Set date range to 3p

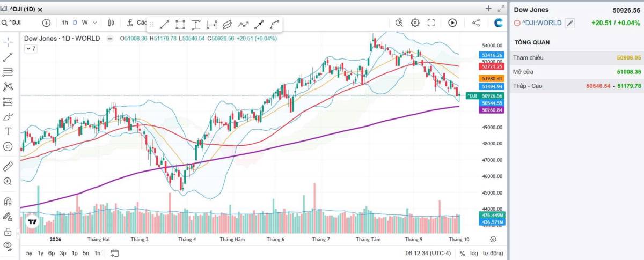(63, 253)
